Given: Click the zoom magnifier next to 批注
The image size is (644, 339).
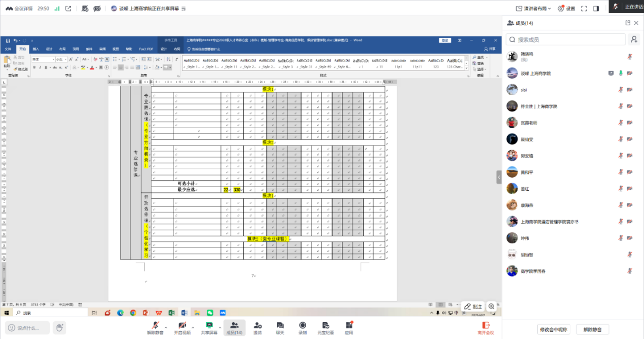Looking at the screenshot, I should [x=491, y=306].
